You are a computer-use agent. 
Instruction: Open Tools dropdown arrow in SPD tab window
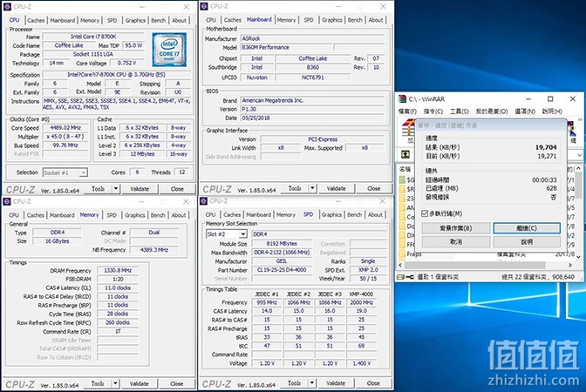tap(312, 383)
